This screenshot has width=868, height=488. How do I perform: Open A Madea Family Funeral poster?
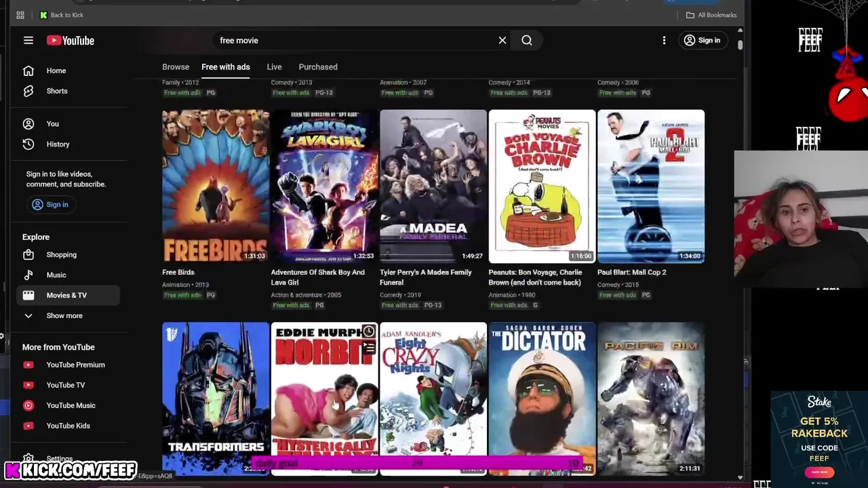[433, 186]
